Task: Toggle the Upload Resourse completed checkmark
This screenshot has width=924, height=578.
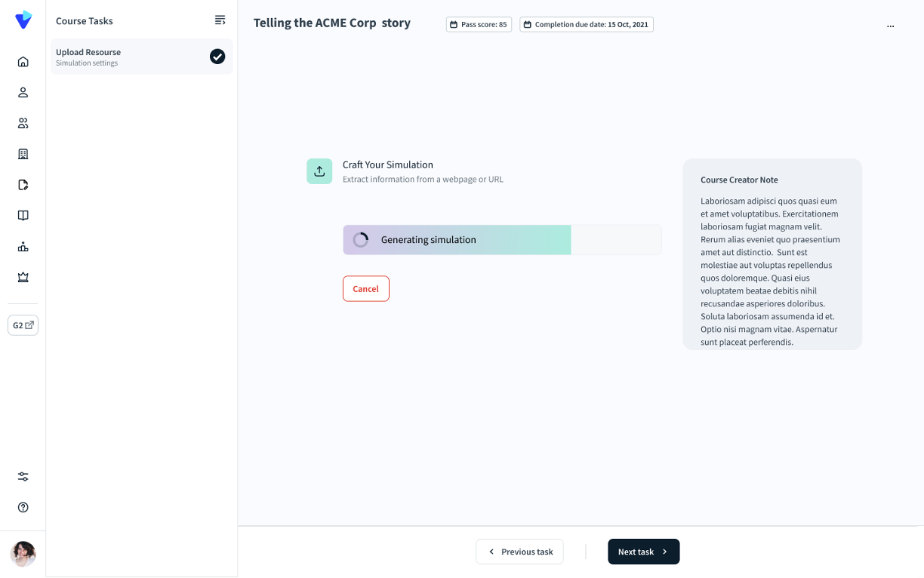Action: pos(217,57)
